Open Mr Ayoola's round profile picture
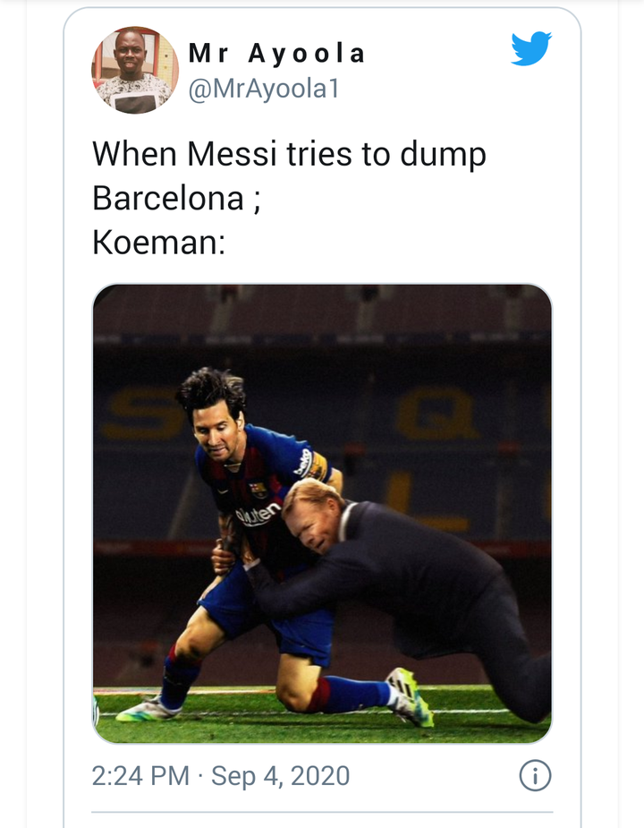Image resolution: width=644 pixels, height=828 pixels. tap(135, 70)
